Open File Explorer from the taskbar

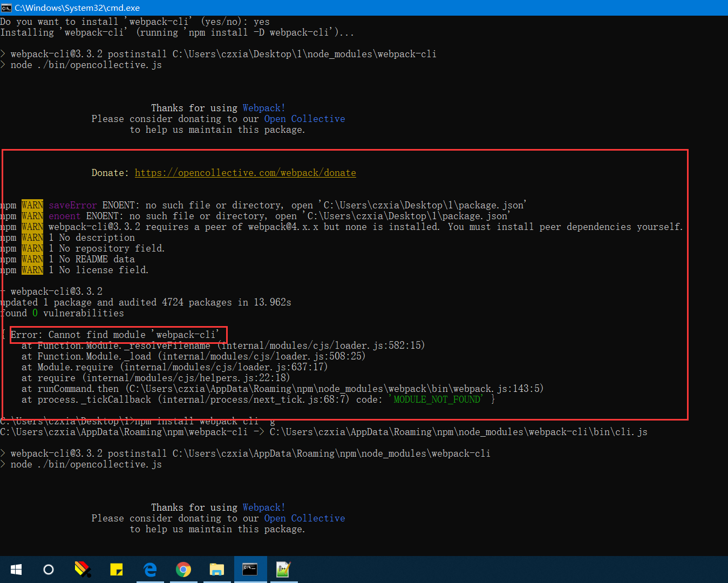click(217, 570)
